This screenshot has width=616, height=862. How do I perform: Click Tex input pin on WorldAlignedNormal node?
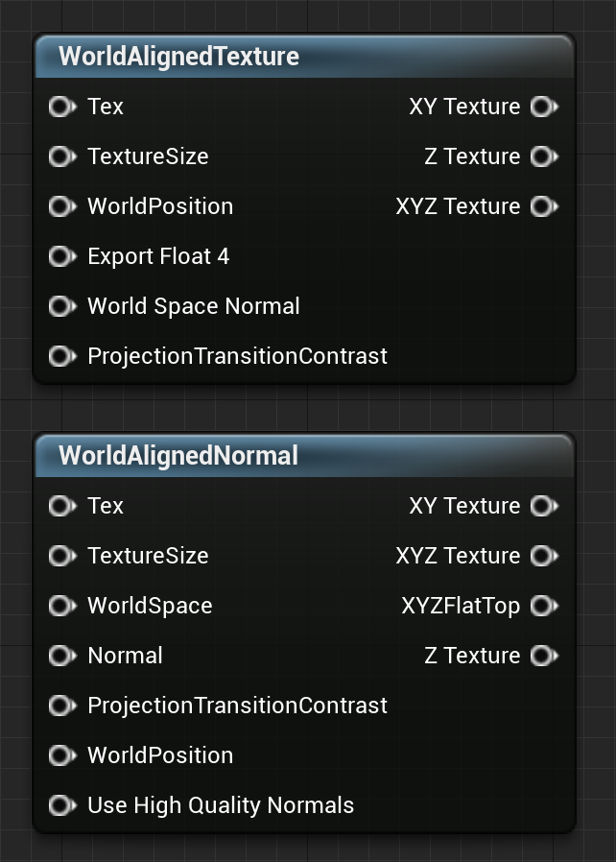(61, 506)
